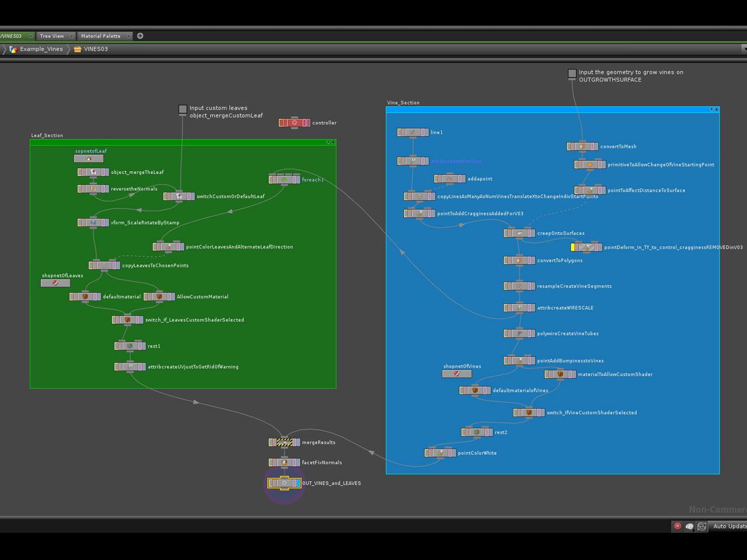Screen dimensions: 747x560
Task: Go to Example_Vines in path bar
Action: tap(41, 49)
